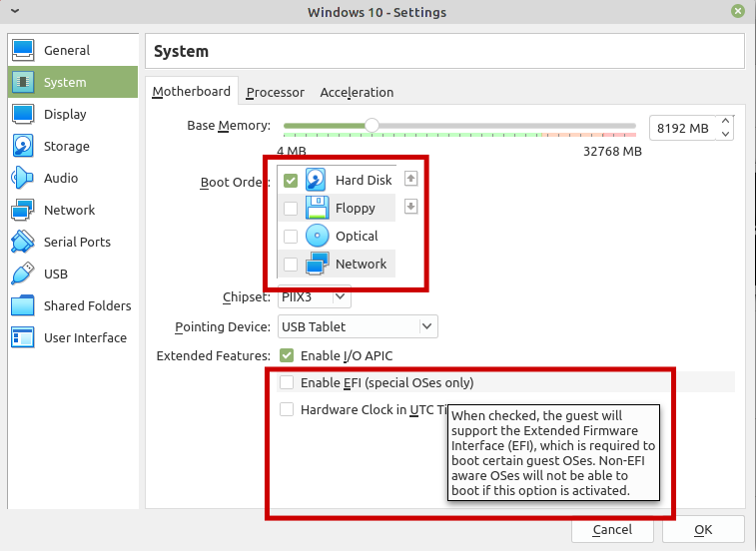The height and width of the screenshot is (551, 756).
Task: Open Serial Ports settings category
Action: click(73, 242)
